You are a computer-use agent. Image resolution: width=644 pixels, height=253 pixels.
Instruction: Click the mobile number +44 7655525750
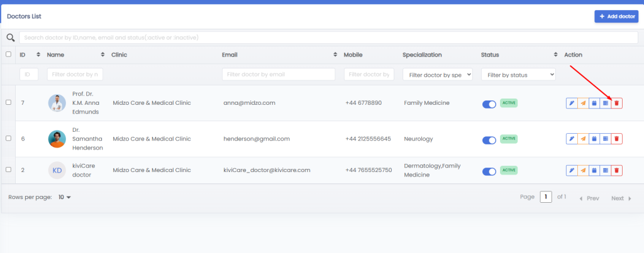click(x=369, y=170)
